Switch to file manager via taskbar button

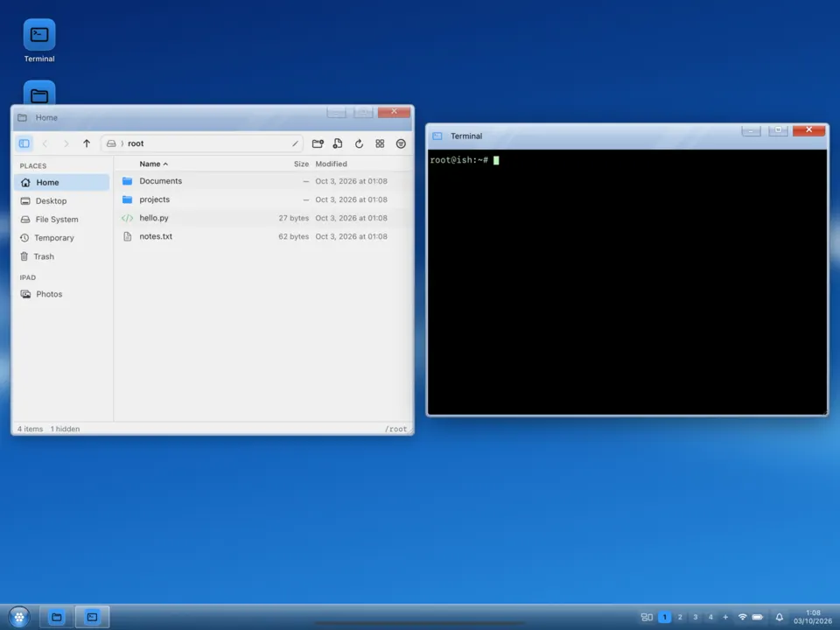point(57,617)
